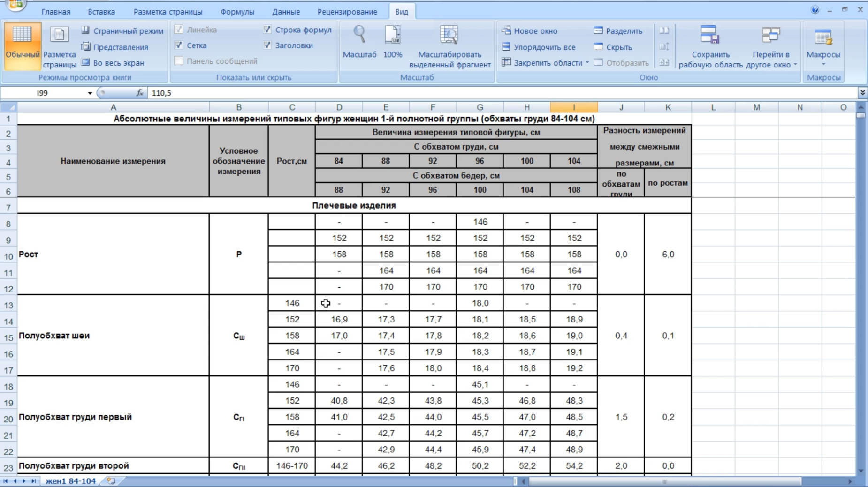The height and width of the screenshot is (487, 868).
Task: Switch to the Данные ribbon tab
Action: (286, 12)
